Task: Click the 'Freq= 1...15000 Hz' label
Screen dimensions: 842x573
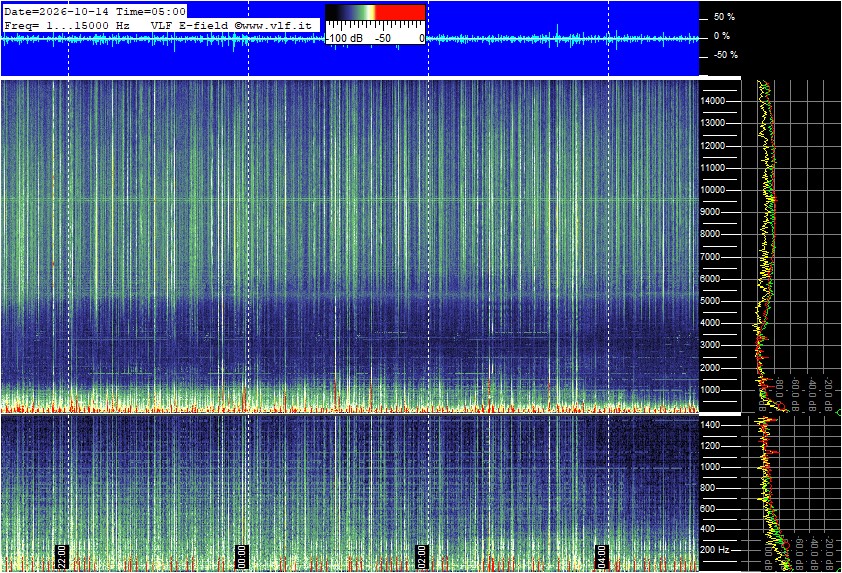Action: coord(67,25)
